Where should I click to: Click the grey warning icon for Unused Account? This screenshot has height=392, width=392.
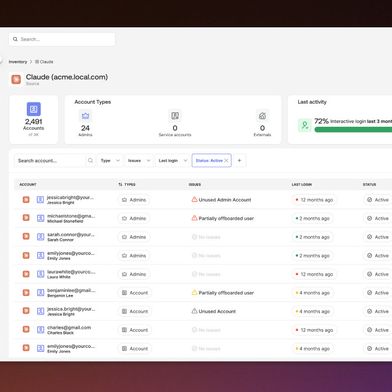194,311
